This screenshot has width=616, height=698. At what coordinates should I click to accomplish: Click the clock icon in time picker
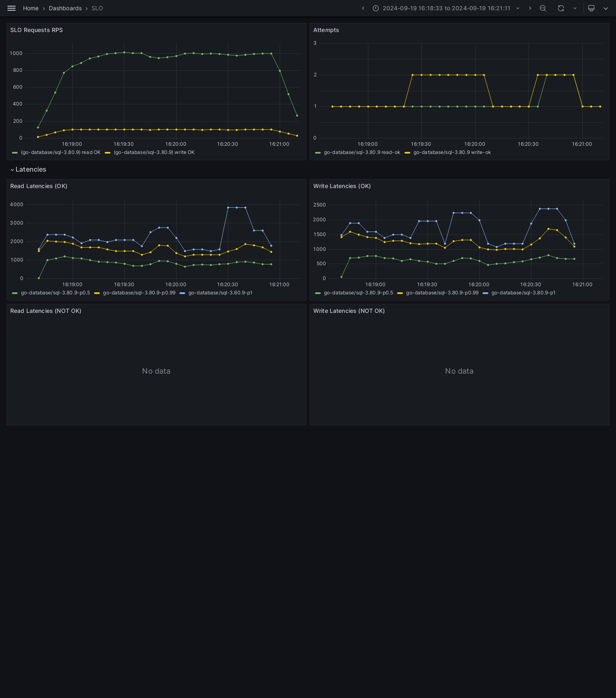coord(376,8)
